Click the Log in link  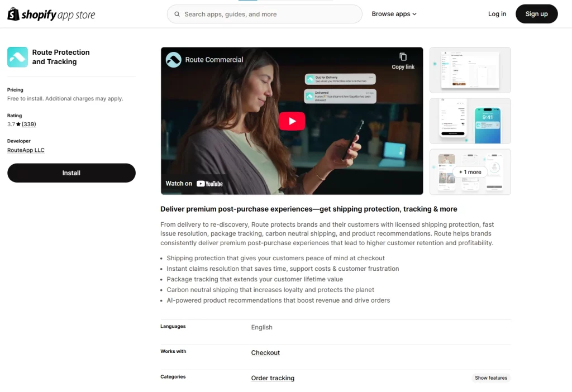(x=497, y=14)
